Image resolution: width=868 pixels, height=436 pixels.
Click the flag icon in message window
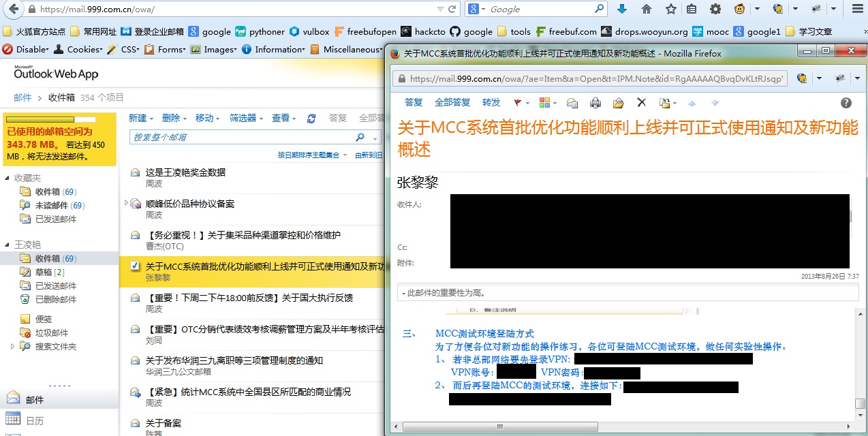tap(517, 103)
